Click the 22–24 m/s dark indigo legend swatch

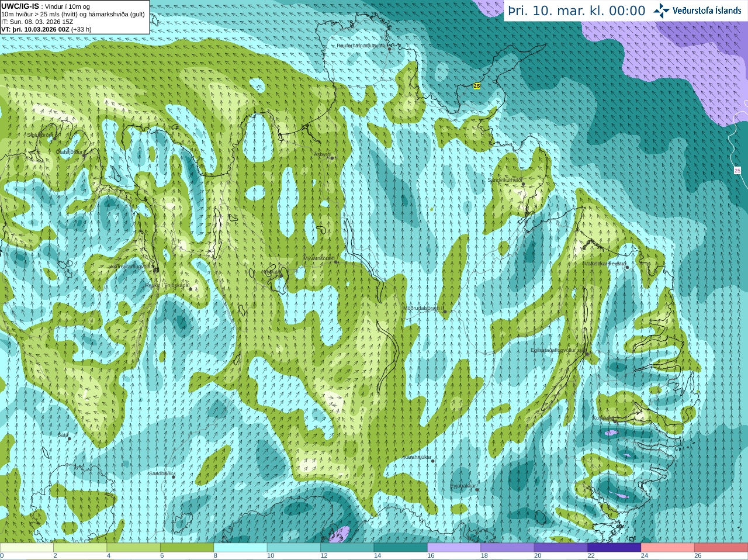[x=614, y=548]
